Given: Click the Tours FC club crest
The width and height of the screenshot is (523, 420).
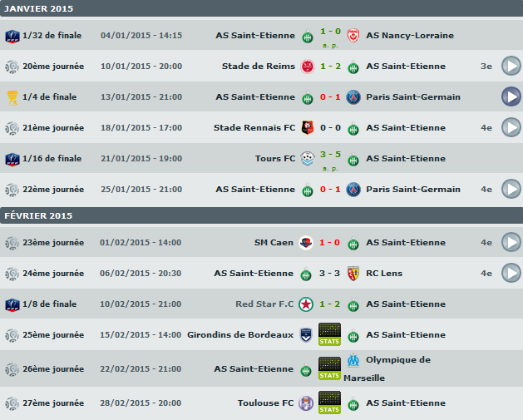Looking at the screenshot, I should tap(307, 159).
